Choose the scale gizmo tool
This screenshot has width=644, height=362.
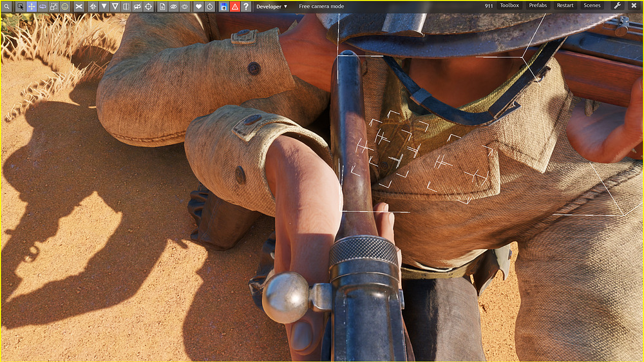pos(53,6)
